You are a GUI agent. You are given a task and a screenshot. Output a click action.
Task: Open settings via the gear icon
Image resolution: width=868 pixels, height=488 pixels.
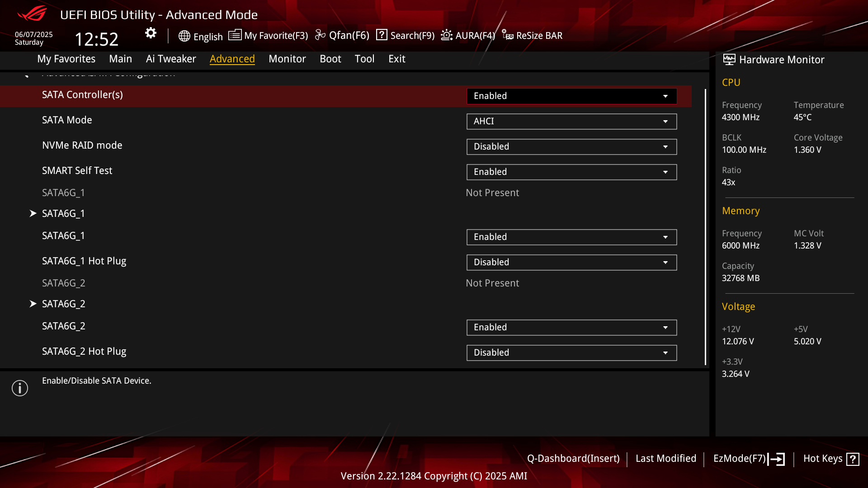(x=151, y=33)
